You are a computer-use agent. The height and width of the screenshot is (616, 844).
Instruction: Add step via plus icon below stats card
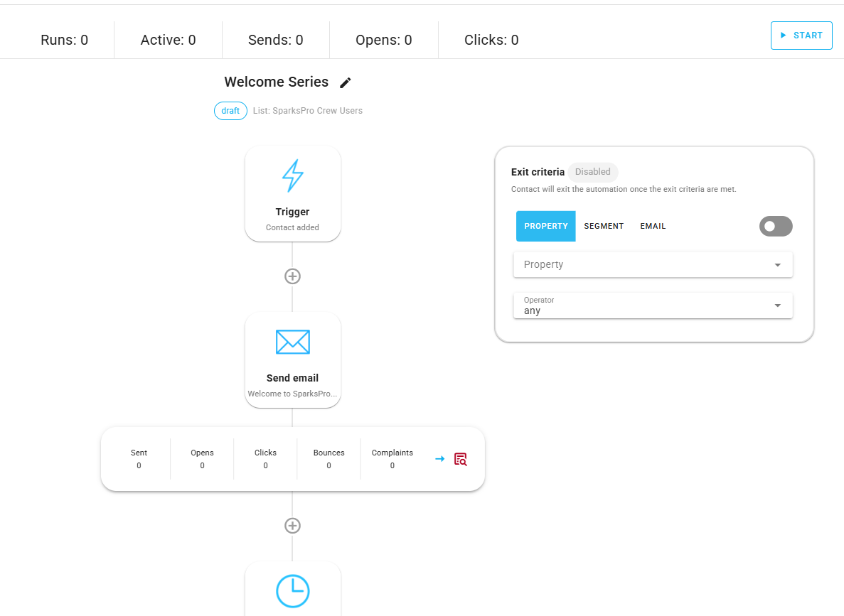pos(292,526)
